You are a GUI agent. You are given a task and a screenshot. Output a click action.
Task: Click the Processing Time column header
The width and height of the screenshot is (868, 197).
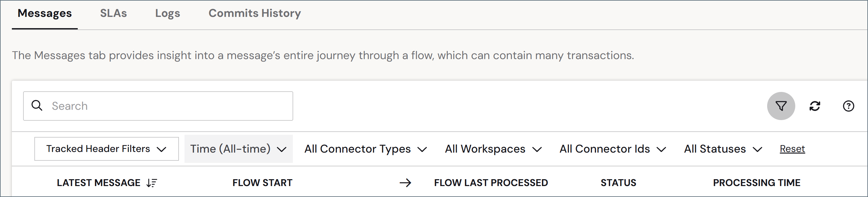[757, 183]
